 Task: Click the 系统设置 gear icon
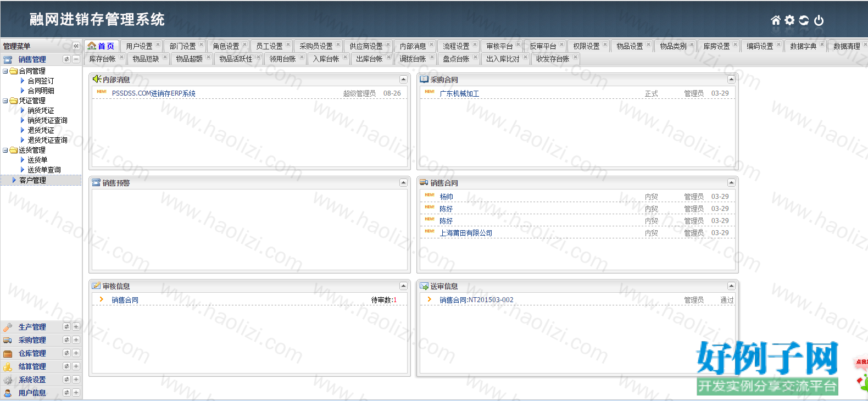pyautogui.click(x=8, y=380)
